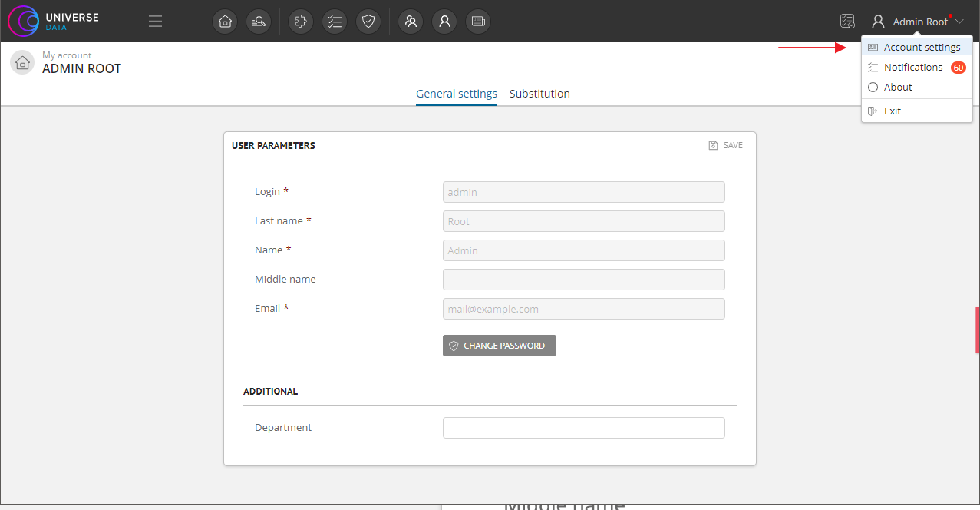Open the single user toolbar icon

pos(444,22)
